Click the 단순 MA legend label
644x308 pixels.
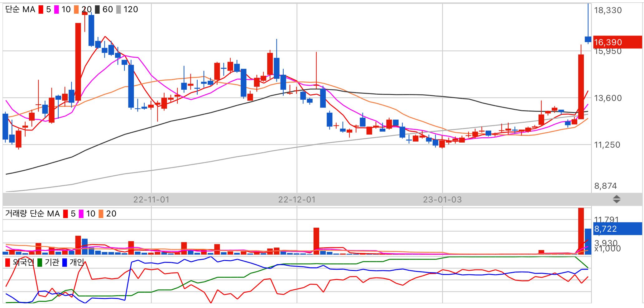pyautogui.click(x=20, y=10)
